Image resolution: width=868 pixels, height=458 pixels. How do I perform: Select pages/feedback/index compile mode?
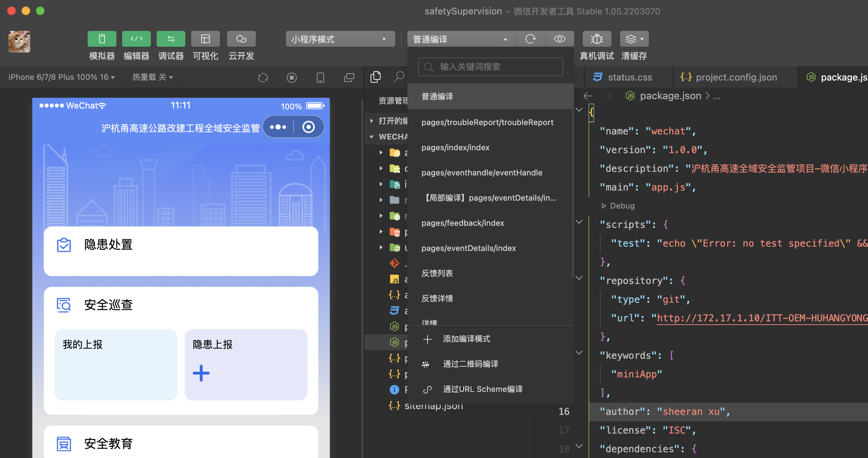coord(490,223)
